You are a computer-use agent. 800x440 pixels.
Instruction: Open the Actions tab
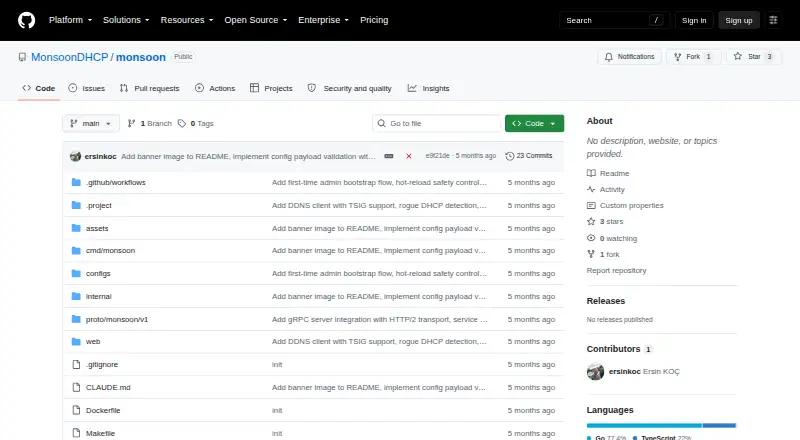pos(215,88)
